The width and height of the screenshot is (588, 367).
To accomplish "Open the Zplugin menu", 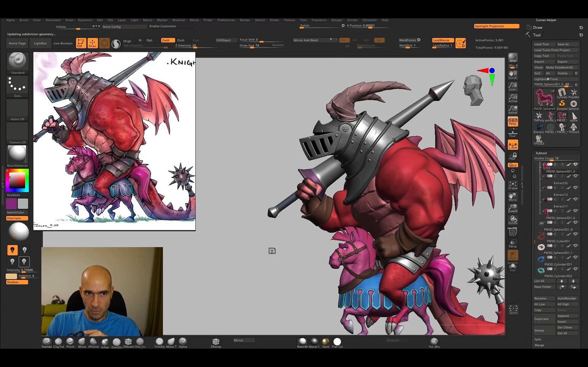I will coord(337,20).
